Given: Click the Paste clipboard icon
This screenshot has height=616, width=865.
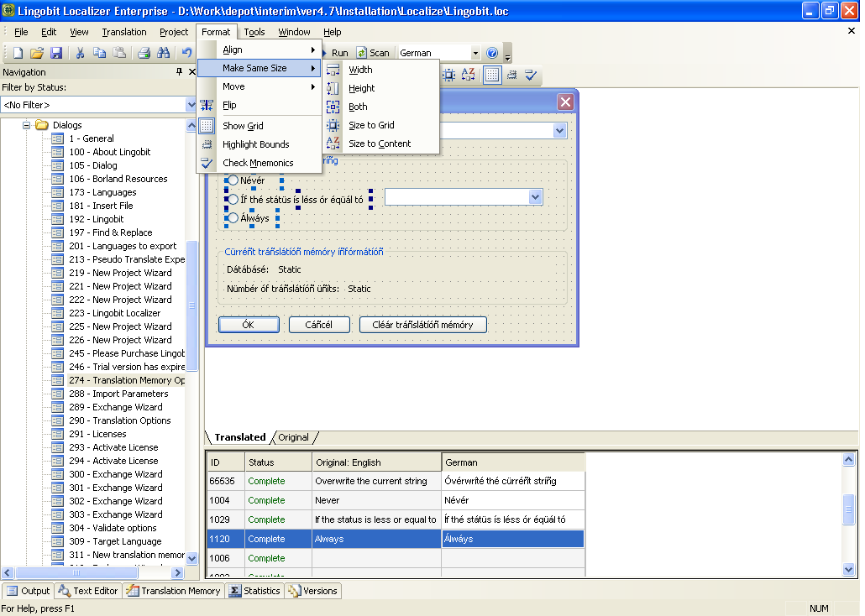Looking at the screenshot, I should coord(118,53).
